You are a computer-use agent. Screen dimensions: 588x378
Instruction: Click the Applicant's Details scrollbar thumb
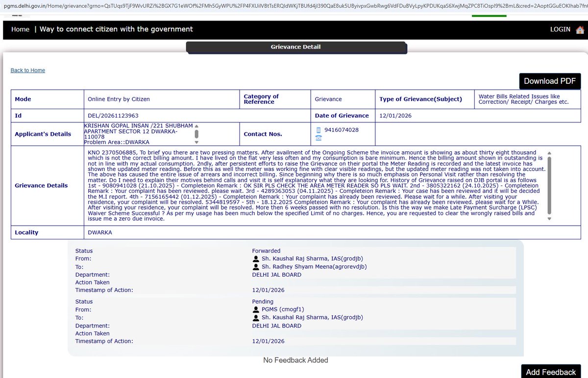coord(196,134)
